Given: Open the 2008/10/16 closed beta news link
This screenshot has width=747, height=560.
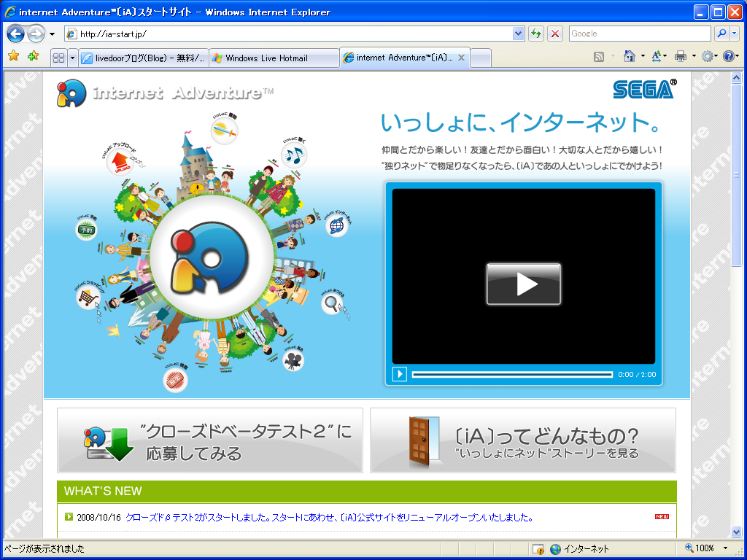Looking at the screenshot, I should [x=329, y=518].
